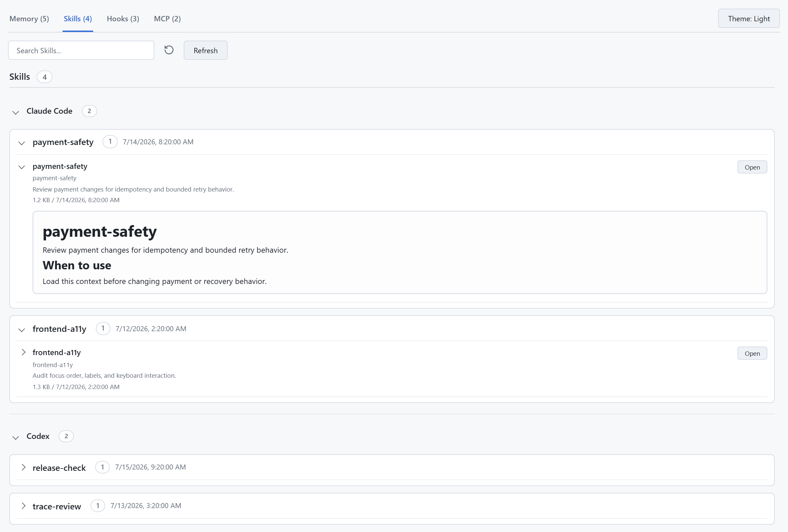This screenshot has height=532, width=788.
Task: Expand the trace-review skill group
Action: [23, 506]
